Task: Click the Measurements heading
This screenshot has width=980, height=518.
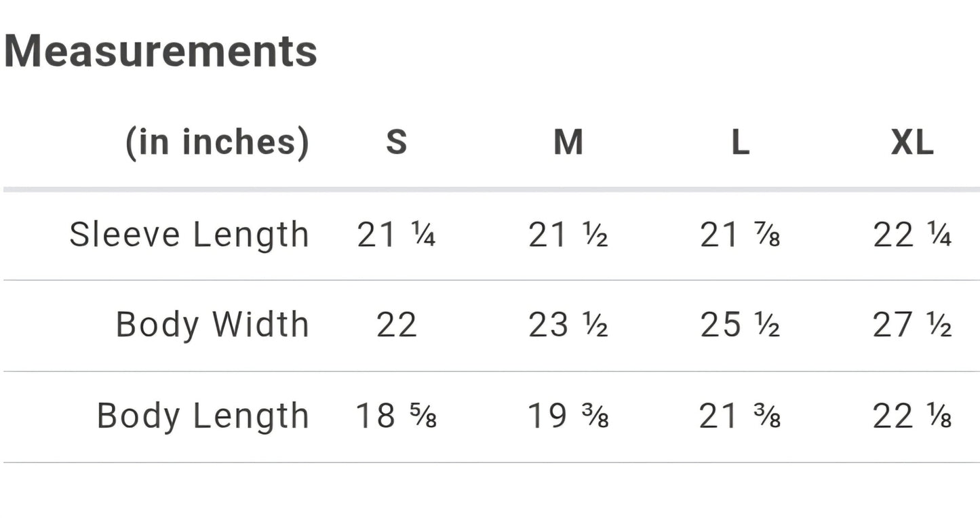Action: pyautogui.click(x=161, y=52)
